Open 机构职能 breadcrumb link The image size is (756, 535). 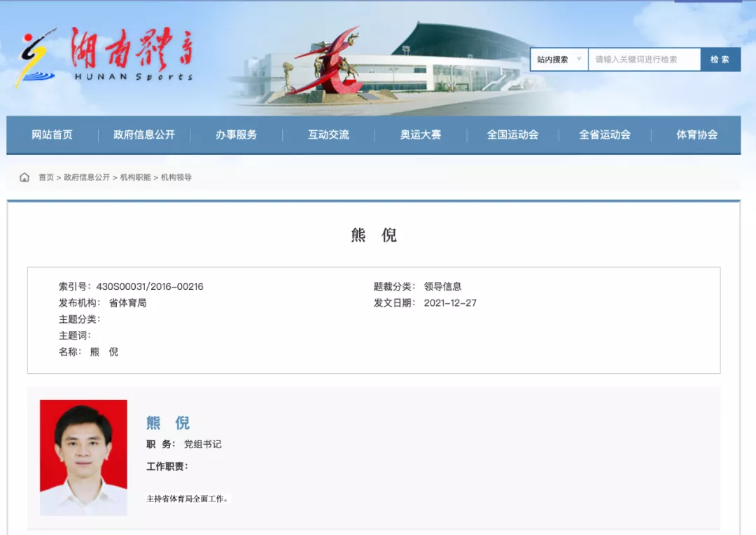[x=135, y=177]
